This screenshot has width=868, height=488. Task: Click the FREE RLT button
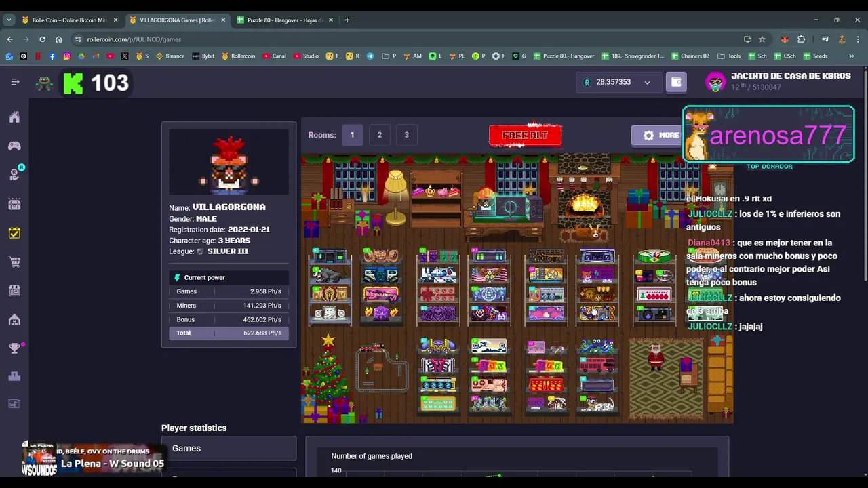pyautogui.click(x=526, y=135)
